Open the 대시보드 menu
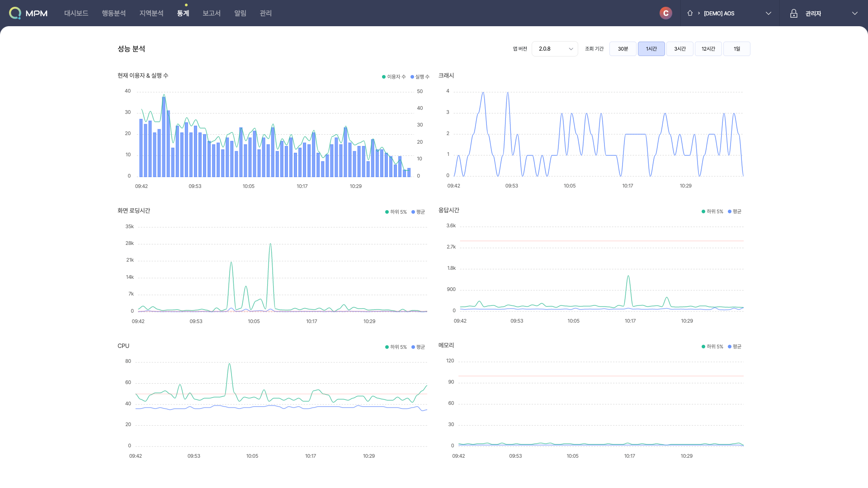868x488 pixels. 76,14
